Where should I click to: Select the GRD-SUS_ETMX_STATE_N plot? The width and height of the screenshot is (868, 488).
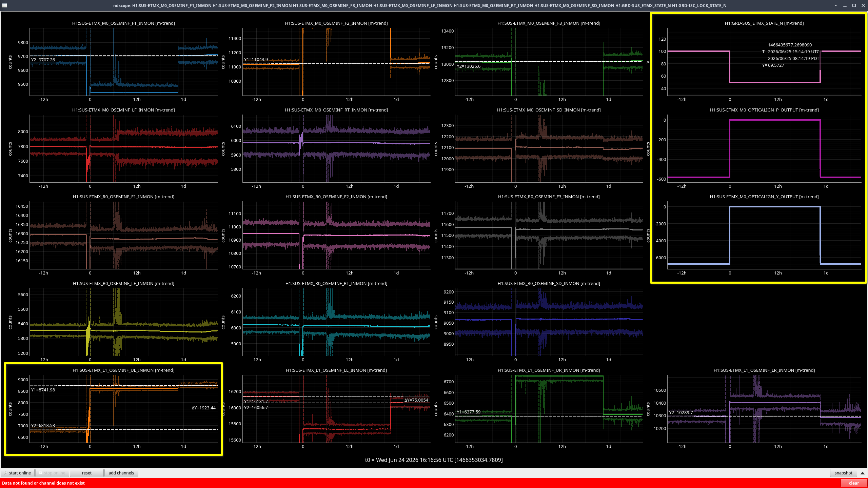(764, 61)
